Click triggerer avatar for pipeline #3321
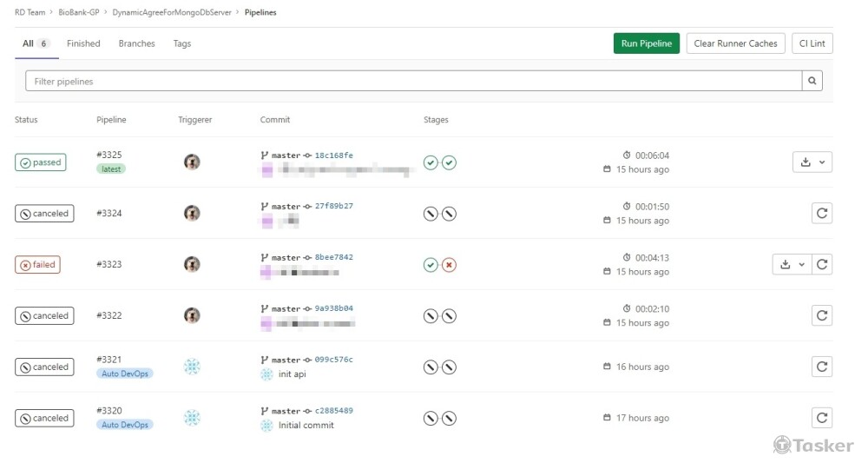 coord(192,367)
